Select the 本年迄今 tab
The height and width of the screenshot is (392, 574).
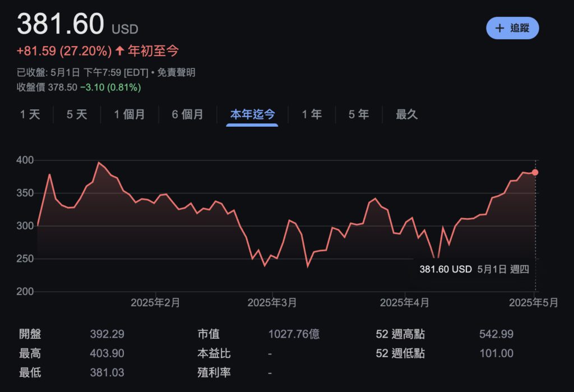[x=252, y=114]
